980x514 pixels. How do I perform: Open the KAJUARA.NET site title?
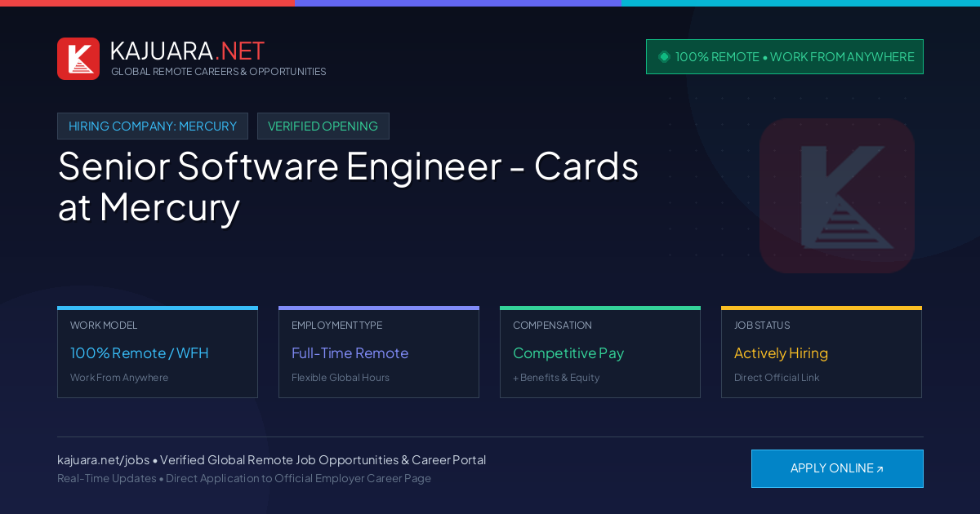coord(187,51)
